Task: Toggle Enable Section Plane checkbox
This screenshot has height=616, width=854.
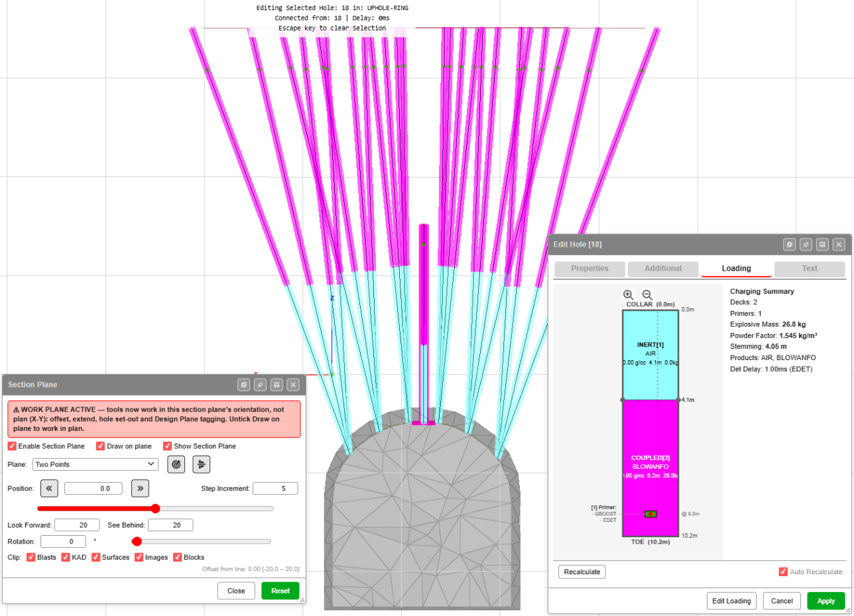Action: click(12, 446)
